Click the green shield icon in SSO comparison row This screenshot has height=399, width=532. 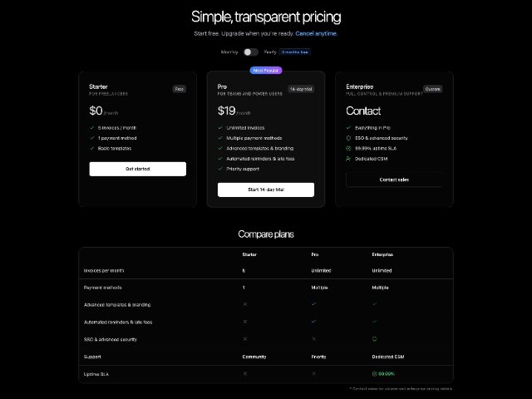point(375,339)
